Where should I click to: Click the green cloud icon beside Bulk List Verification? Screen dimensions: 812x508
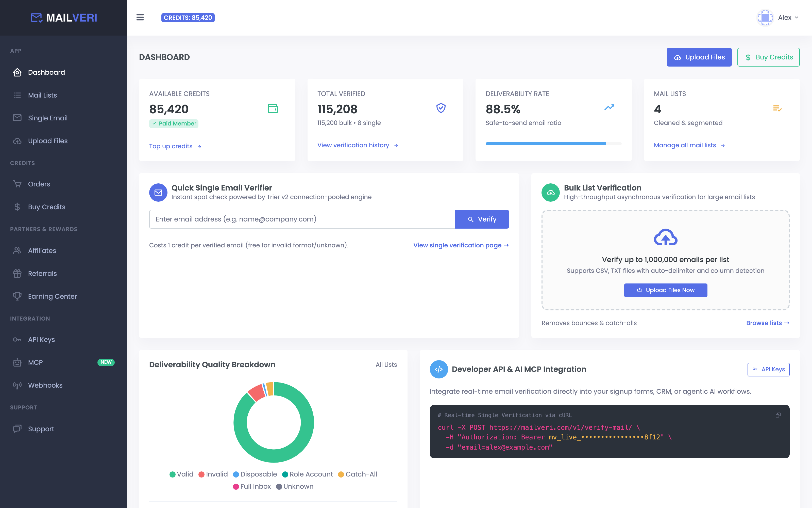coord(551,193)
